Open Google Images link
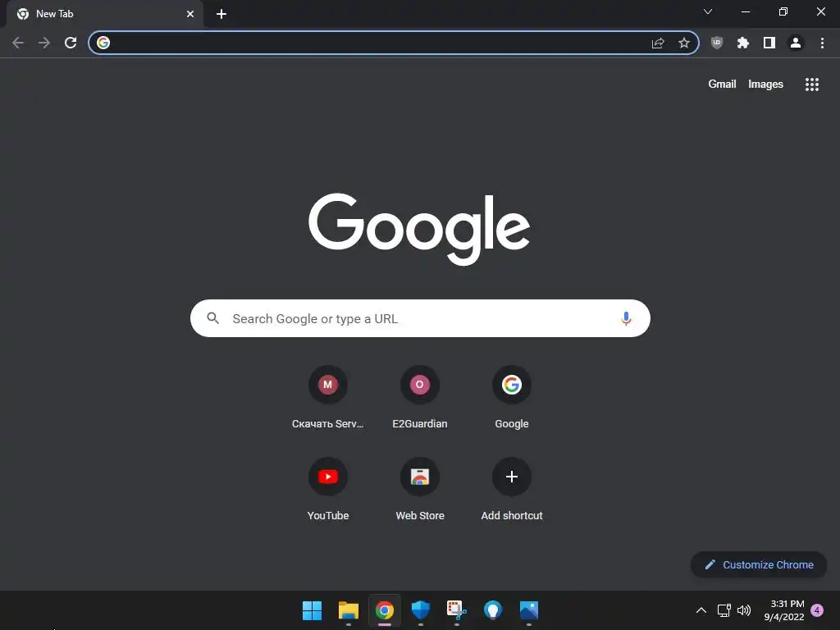840x630 pixels. pos(765,84)
